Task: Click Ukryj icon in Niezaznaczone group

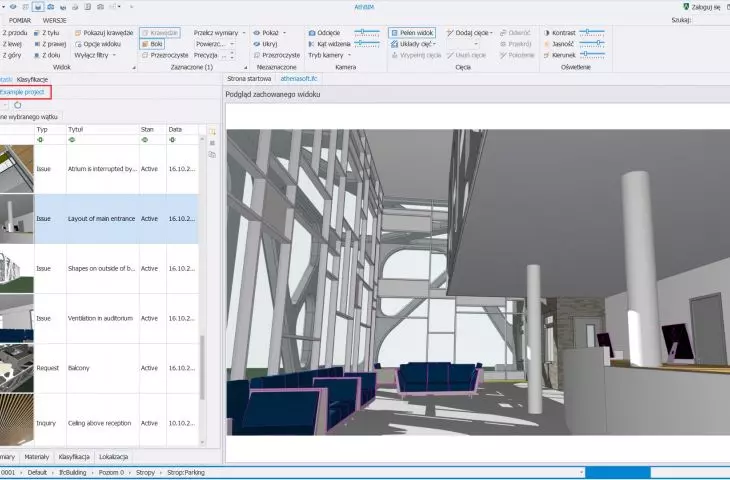Action: (257, 44)
